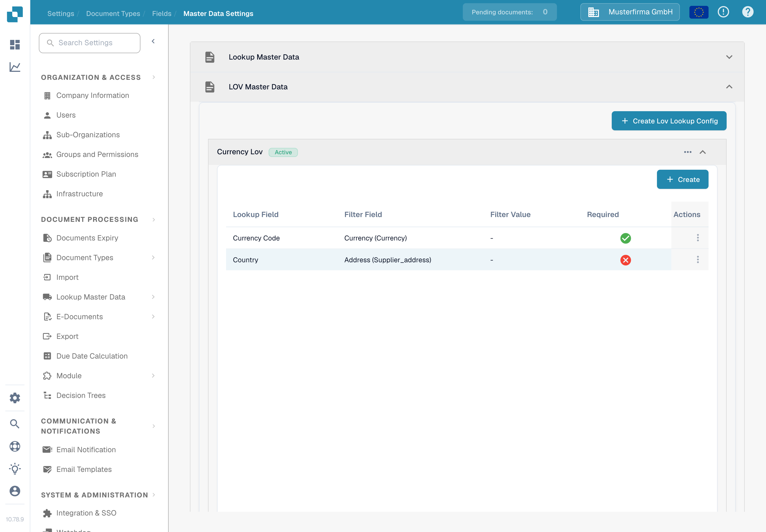Open Due Date Calculation settings

(92, 356)
